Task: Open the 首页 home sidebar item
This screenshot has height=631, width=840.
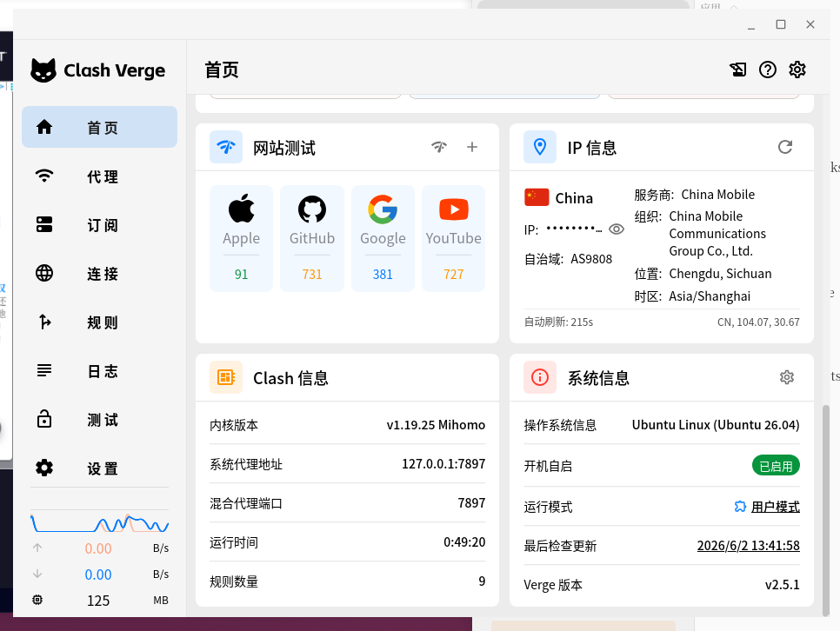Action: pyautogui.click(x=99, y=127)
